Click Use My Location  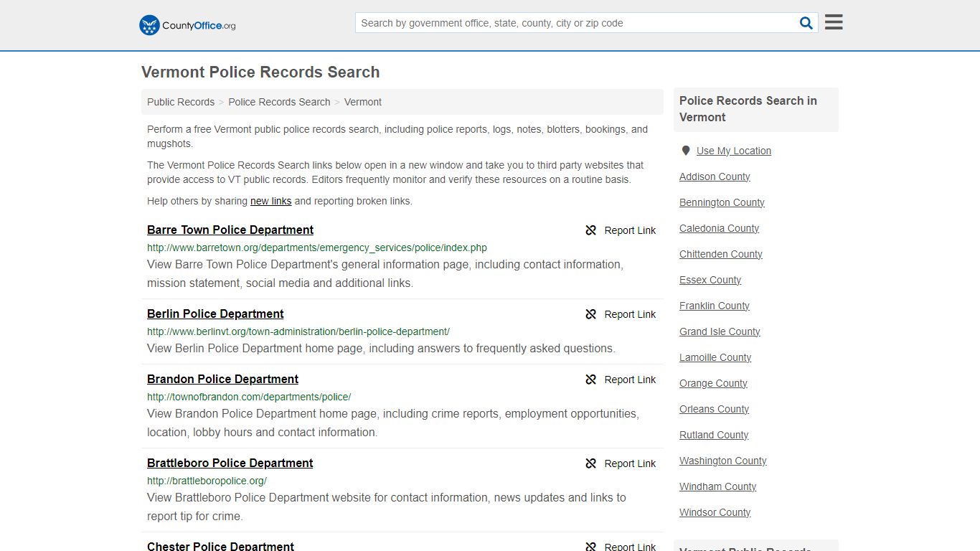[x=734, y=151]
